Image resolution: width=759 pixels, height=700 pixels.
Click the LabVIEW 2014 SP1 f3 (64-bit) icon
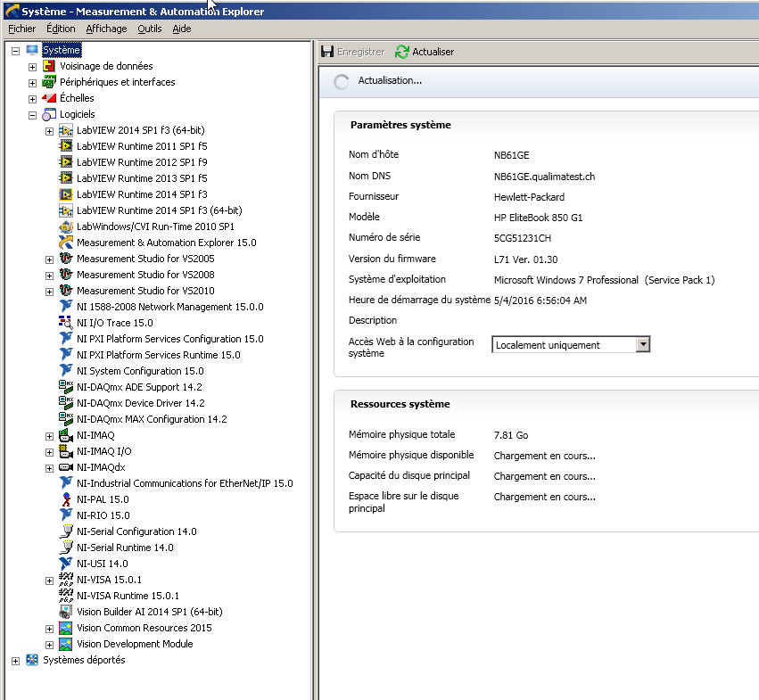[66, 131]
